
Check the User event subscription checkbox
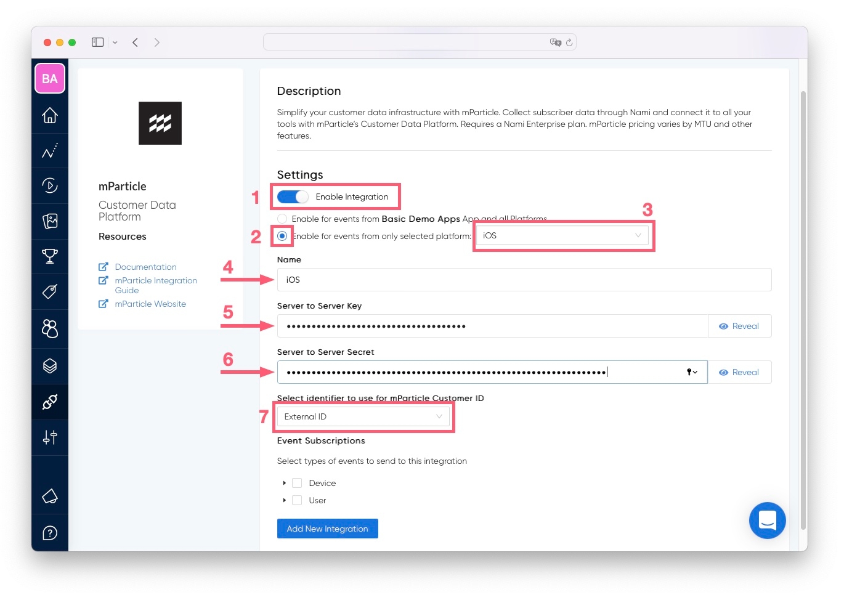[x=297, y=500]
